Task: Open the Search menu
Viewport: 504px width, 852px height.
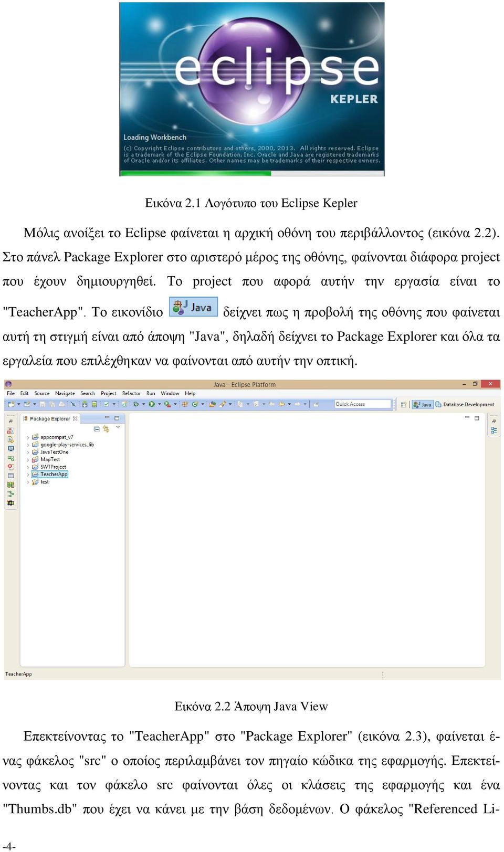Action: point(88,393)
